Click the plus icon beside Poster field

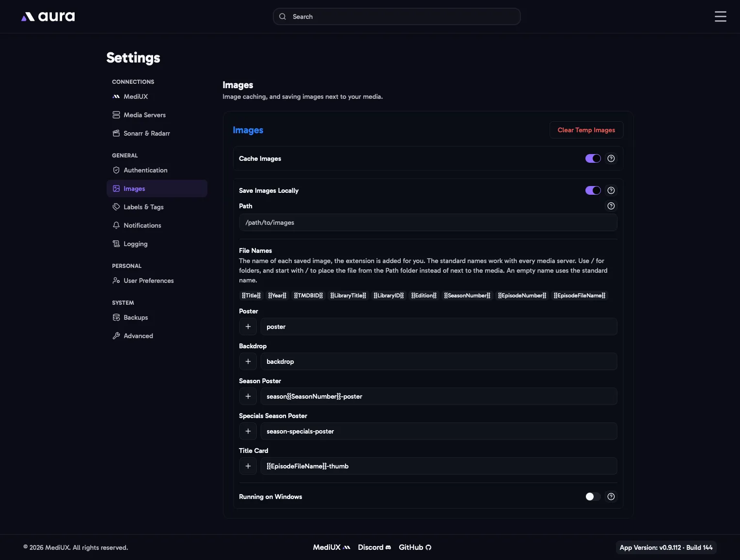point(248,327)
